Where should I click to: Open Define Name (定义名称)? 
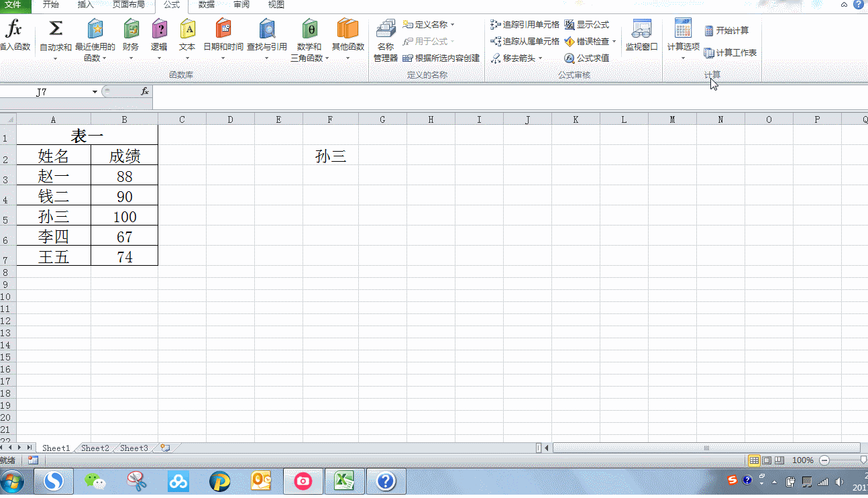tap(425, 24)
